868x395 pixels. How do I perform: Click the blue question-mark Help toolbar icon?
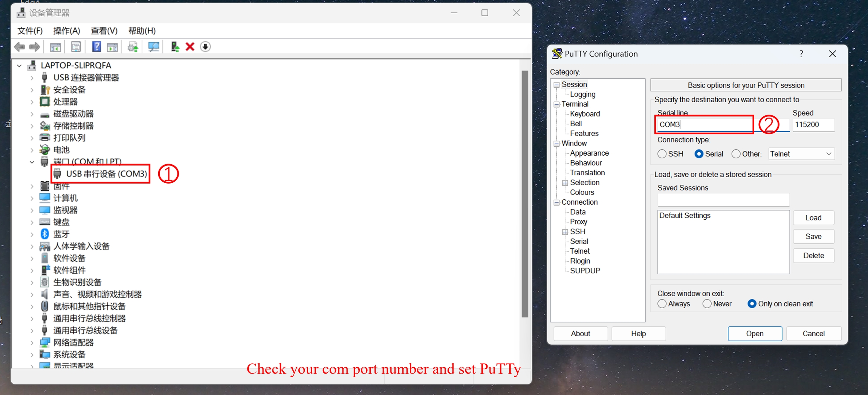point(96,47)
